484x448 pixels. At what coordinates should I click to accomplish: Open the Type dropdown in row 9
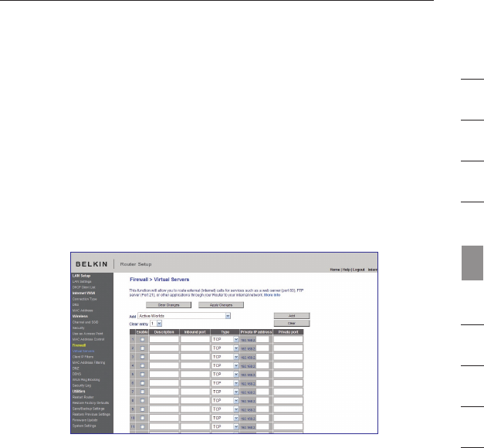[225, 409]
